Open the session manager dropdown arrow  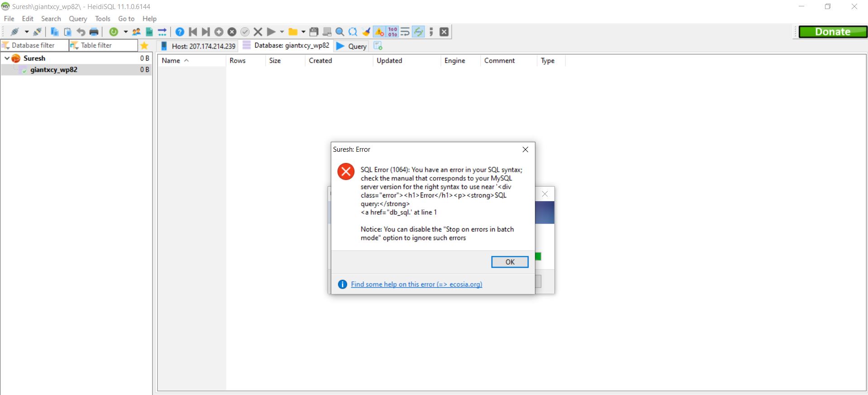tap(27, 32)
